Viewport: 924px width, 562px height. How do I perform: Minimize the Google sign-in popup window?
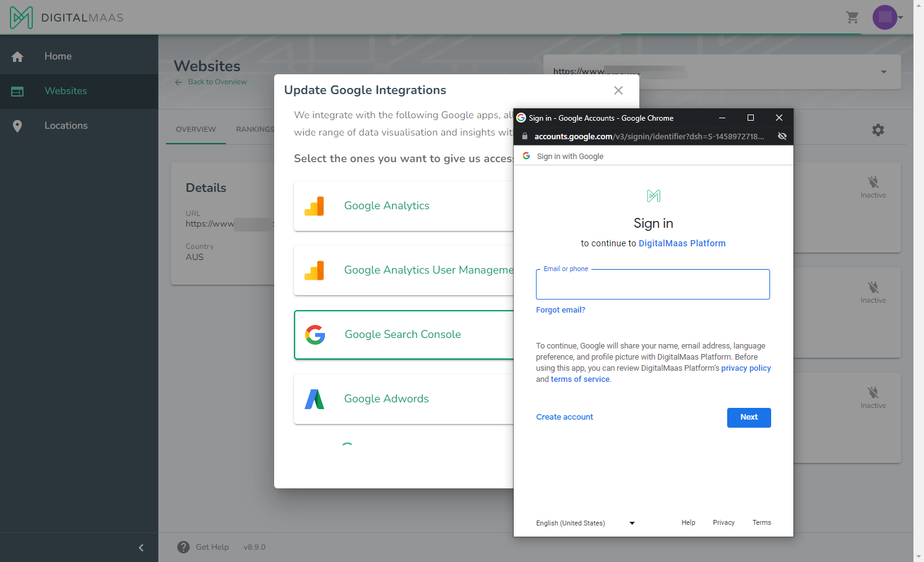point(722,118)
